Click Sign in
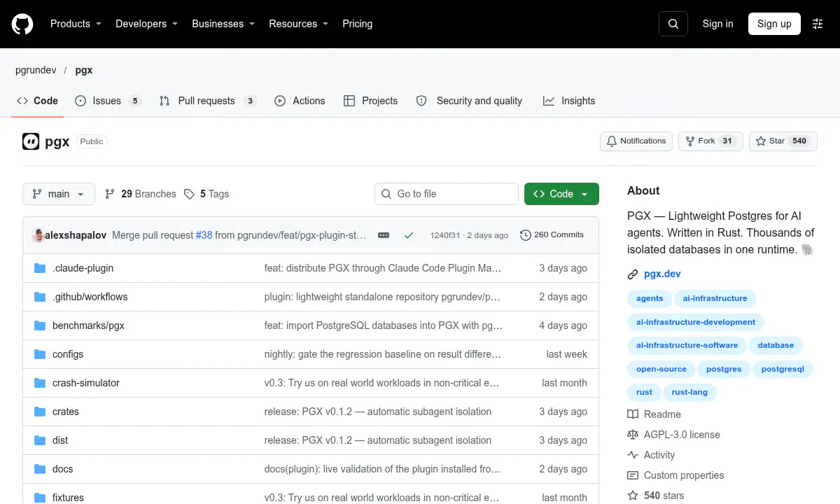 (x=718, y=24)
